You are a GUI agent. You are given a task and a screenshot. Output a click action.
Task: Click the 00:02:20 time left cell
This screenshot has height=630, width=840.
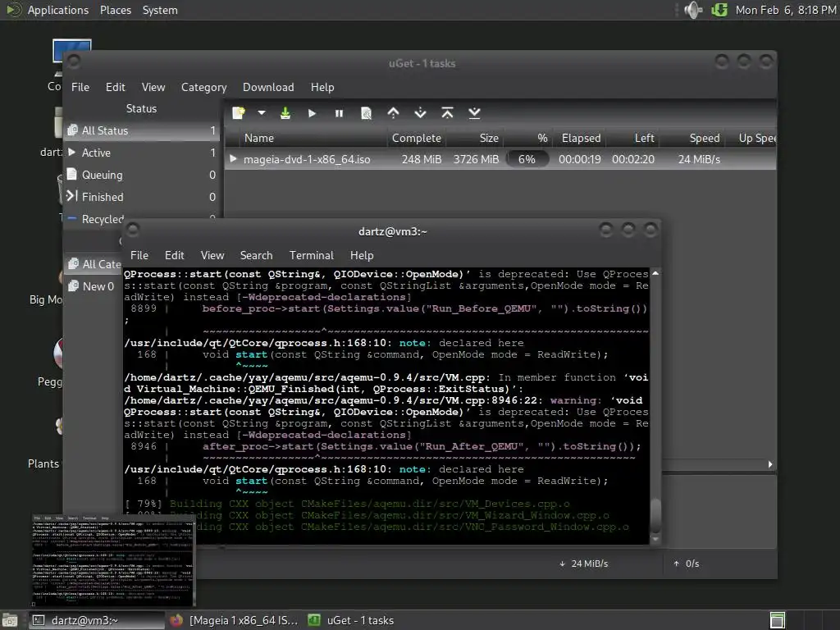633,160
